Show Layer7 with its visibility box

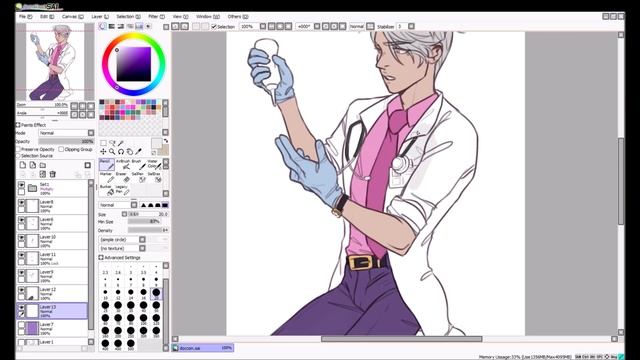click(21, 325)
